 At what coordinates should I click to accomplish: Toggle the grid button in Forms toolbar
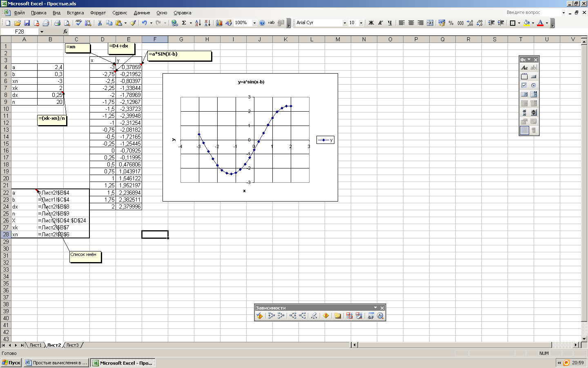[524, 130]
